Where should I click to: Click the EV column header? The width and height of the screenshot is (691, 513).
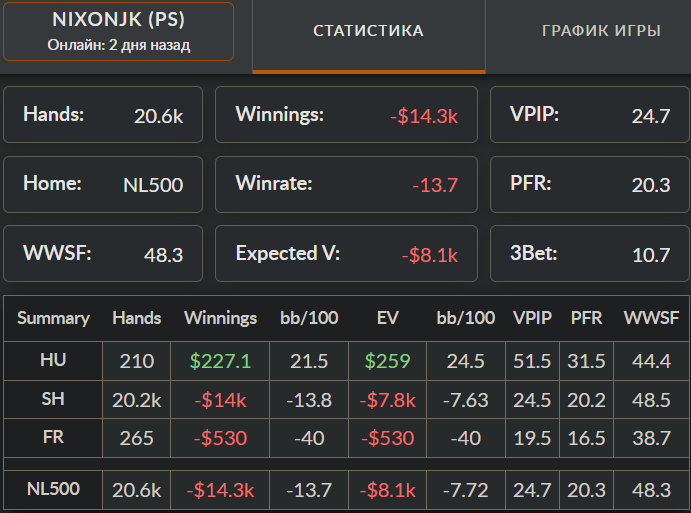[387, 318]
